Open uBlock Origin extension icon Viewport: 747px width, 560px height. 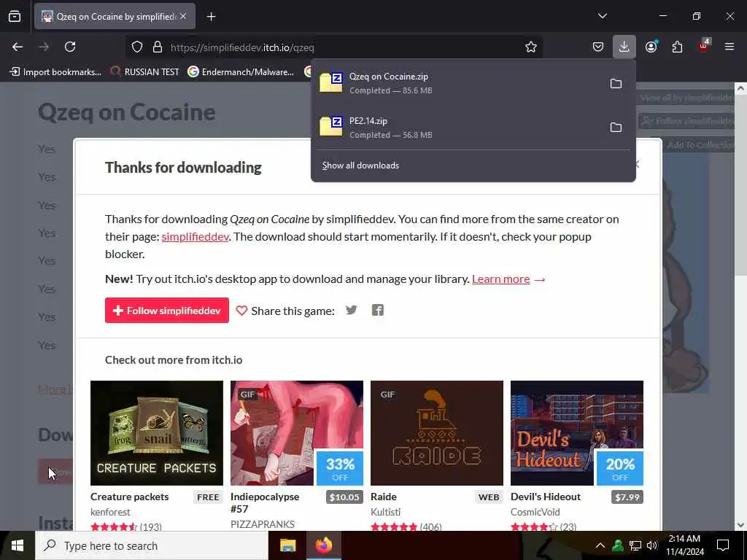(x=703, y=46)
